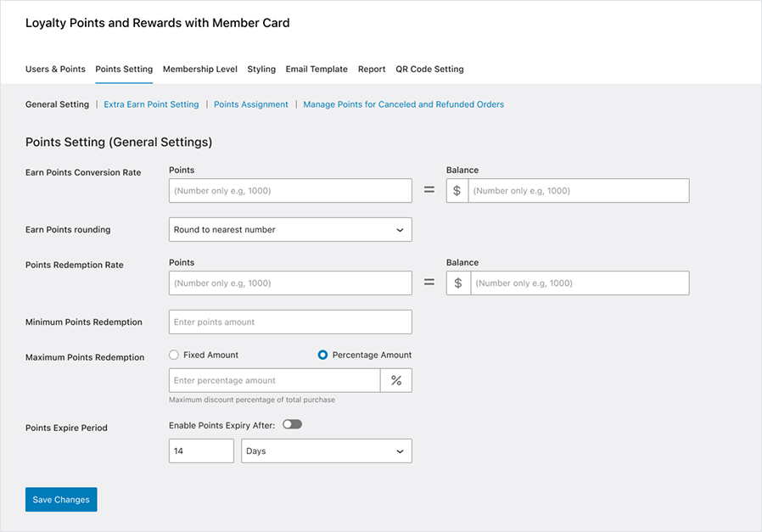Click the dollar sign beside Redemption Rate Balance
The height and width of the screenshot is (532, 762).
coord(457,283)
